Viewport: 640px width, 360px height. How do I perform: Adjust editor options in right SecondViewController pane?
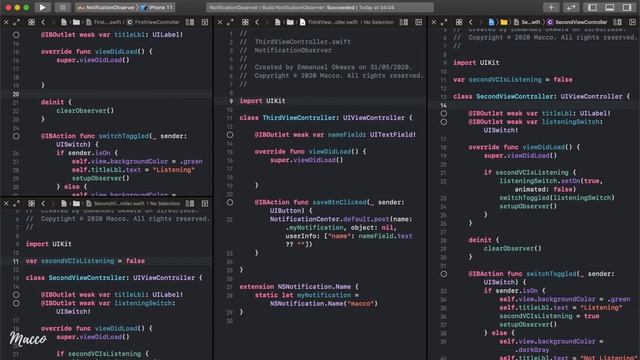(618, 22)
